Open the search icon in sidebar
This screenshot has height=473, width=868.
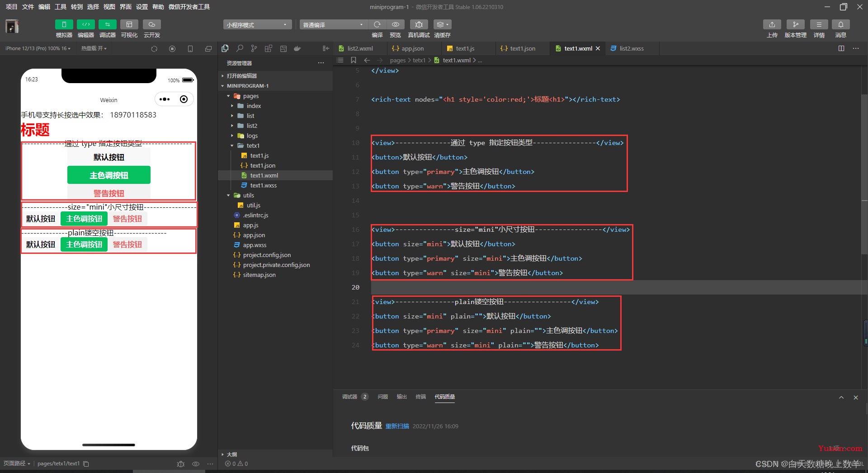pyautogui.click(x=240, y=48)
